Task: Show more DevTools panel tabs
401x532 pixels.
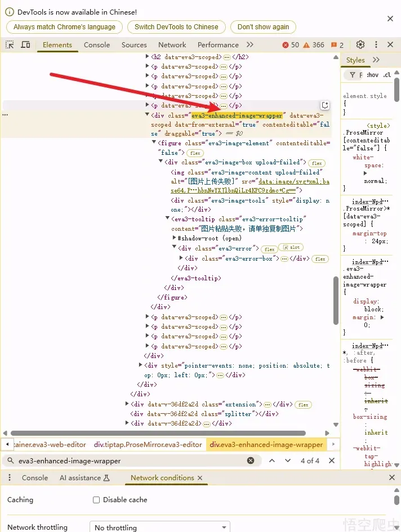Action: click(250, 45)
